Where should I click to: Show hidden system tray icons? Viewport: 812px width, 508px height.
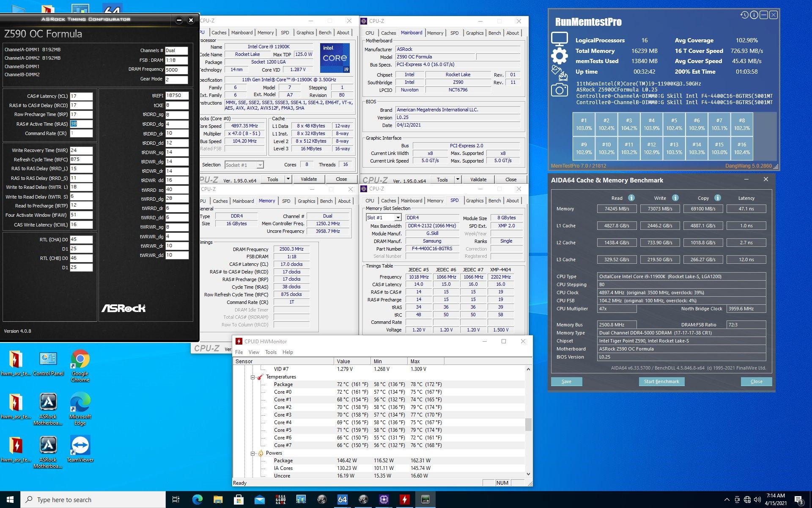(x=727, y=500)
